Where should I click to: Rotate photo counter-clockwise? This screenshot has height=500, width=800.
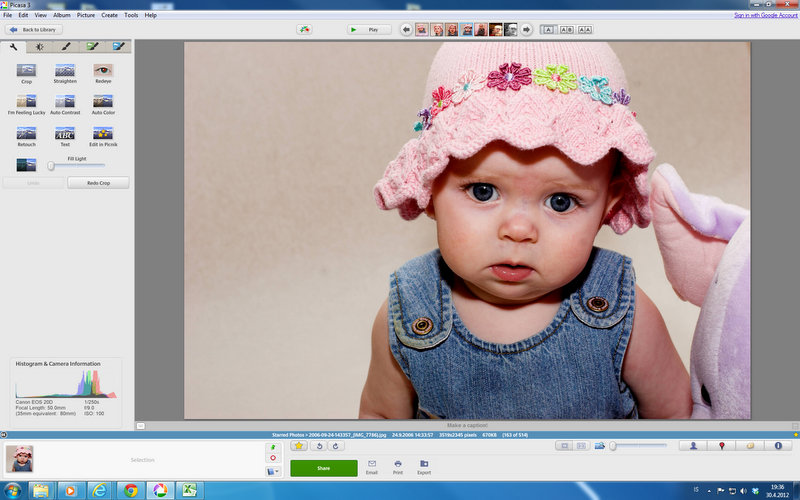click(x=319, y=446)
